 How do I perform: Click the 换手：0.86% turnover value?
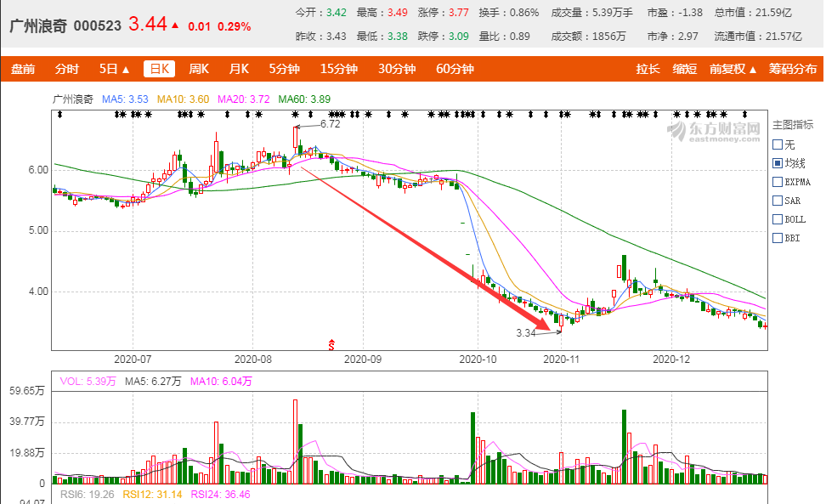509,13
